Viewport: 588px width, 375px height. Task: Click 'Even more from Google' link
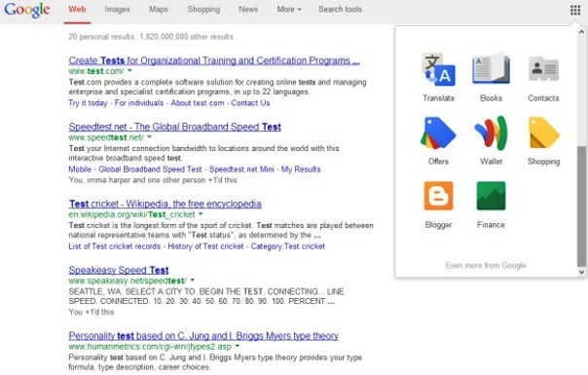click(486, 265)
